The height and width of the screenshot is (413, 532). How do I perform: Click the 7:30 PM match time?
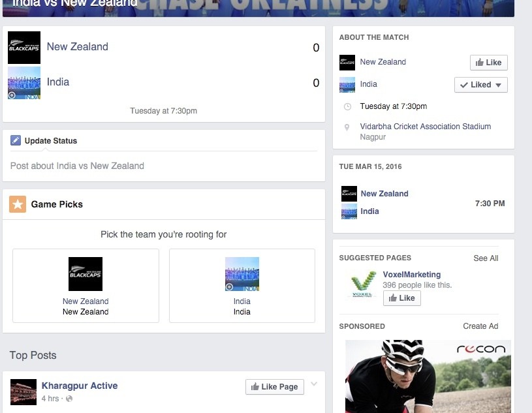click(x=490, y=204)
